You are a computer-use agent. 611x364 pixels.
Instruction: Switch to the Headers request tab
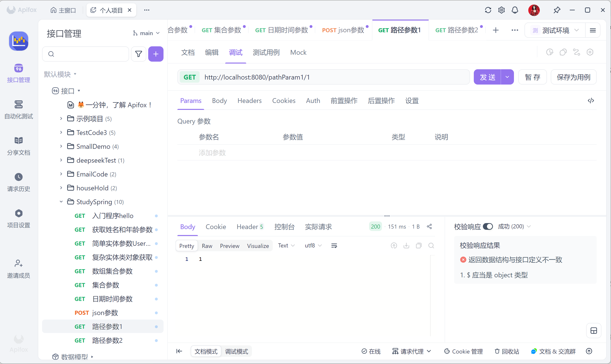(x=249, y=101)
